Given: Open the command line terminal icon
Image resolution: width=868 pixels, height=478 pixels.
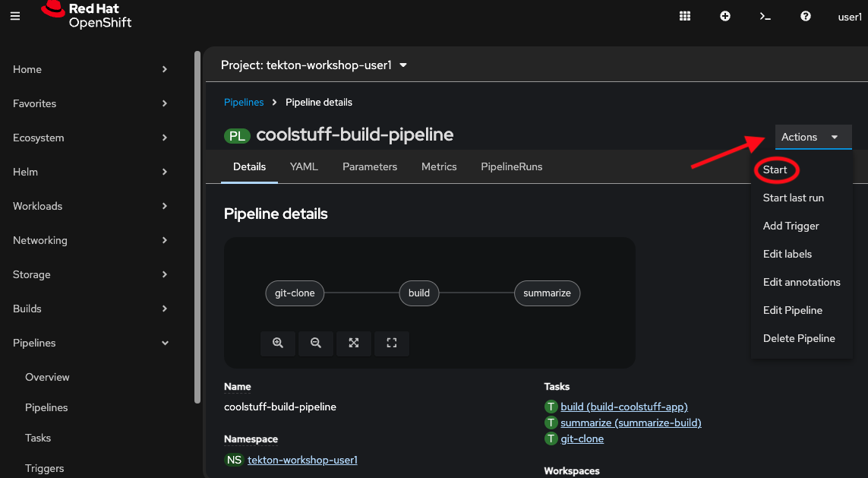Looking at the screenshot, I should pos(765,16).
